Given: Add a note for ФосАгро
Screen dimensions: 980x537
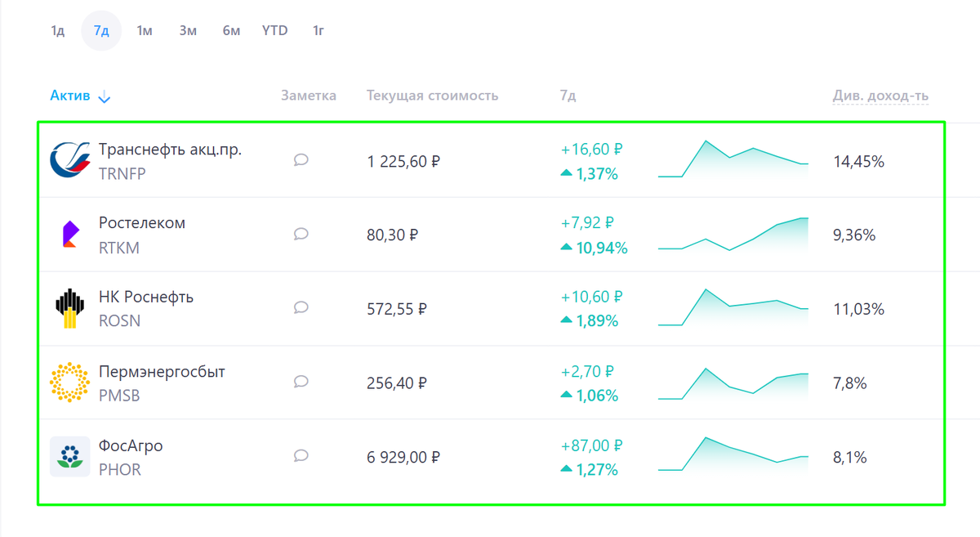Looking at the screenshot, I should [301, 456].
